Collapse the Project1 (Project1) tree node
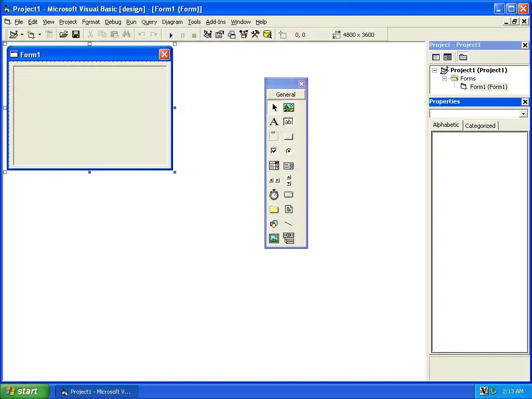Screen dimensions: 532x399 (435, 70)
